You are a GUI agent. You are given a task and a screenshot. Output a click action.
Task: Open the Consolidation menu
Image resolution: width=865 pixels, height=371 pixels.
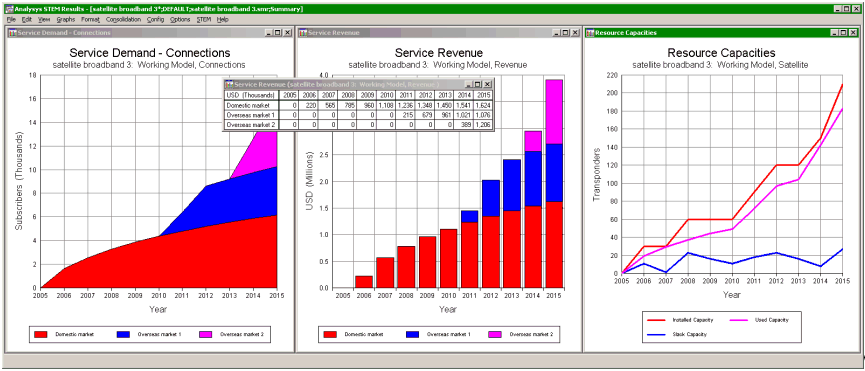click(123, 19)
